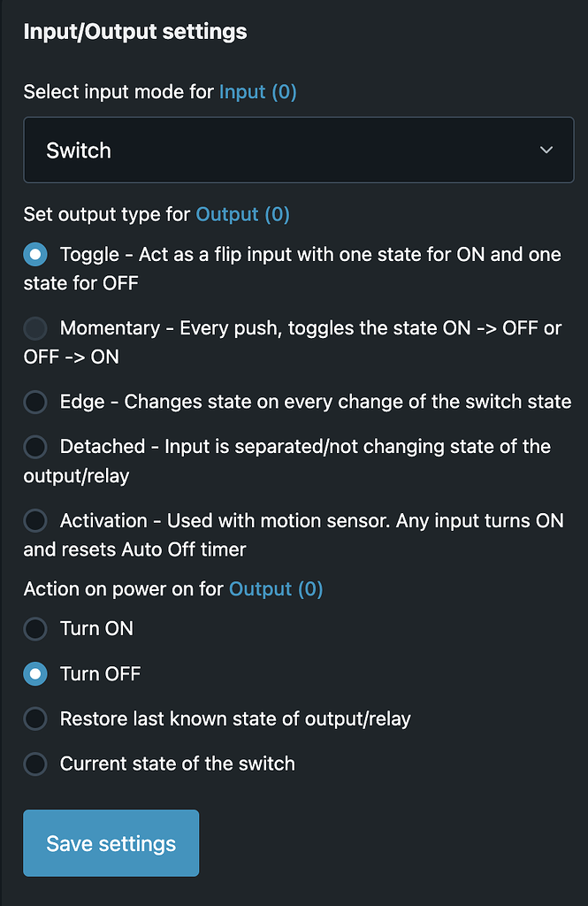
Task: Choose Momentary output behavior
Action: click(x=34, y=327)
